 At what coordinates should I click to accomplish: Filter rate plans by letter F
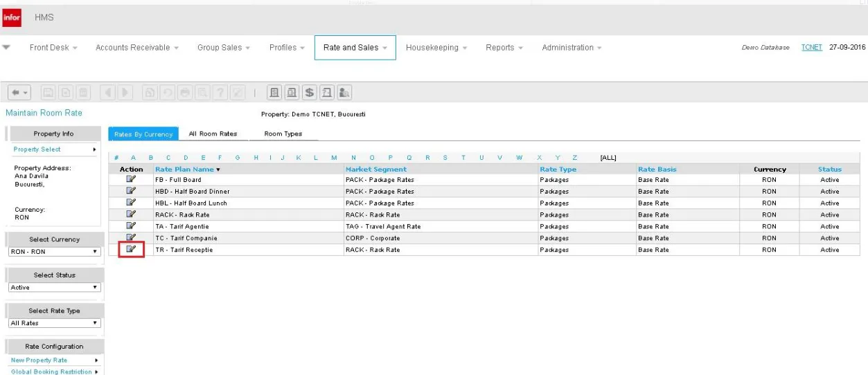[x=220, y=158]
